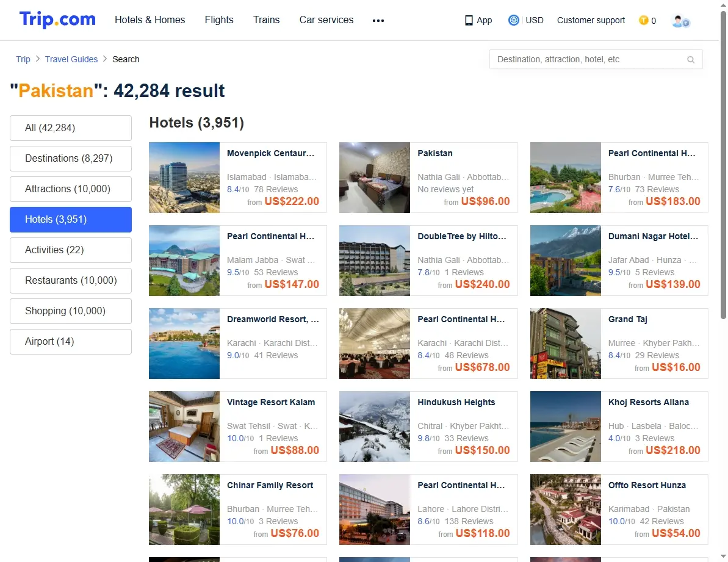The height and width of the screenshot is (562, 728).
Task: Open the user profile avatar
Action: point(680,21)
